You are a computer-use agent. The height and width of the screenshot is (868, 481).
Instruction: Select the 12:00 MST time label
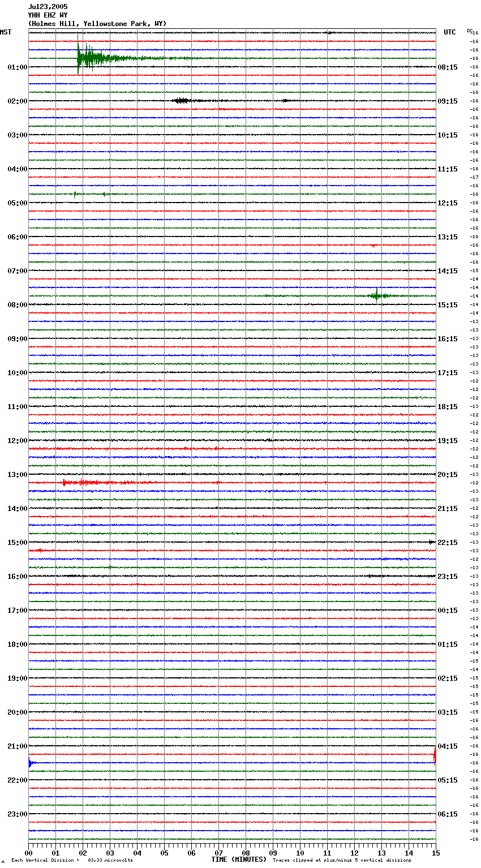tap(18, 441)
